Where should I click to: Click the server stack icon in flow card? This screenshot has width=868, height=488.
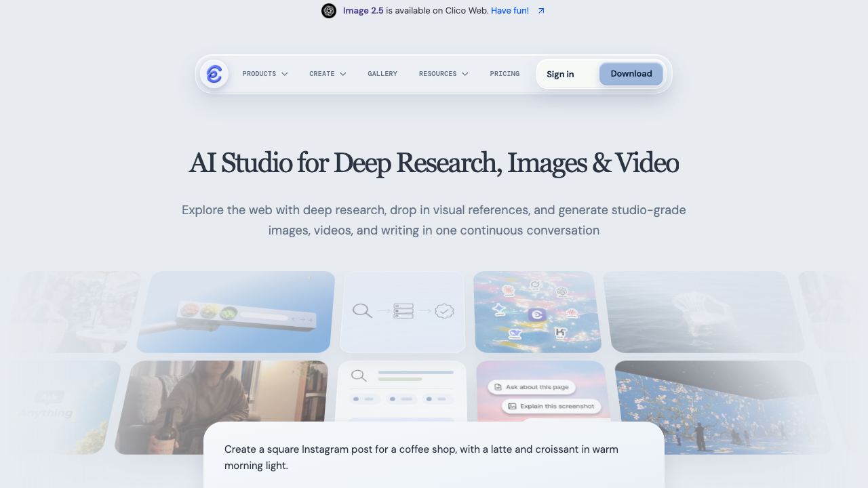pos(403,311)
